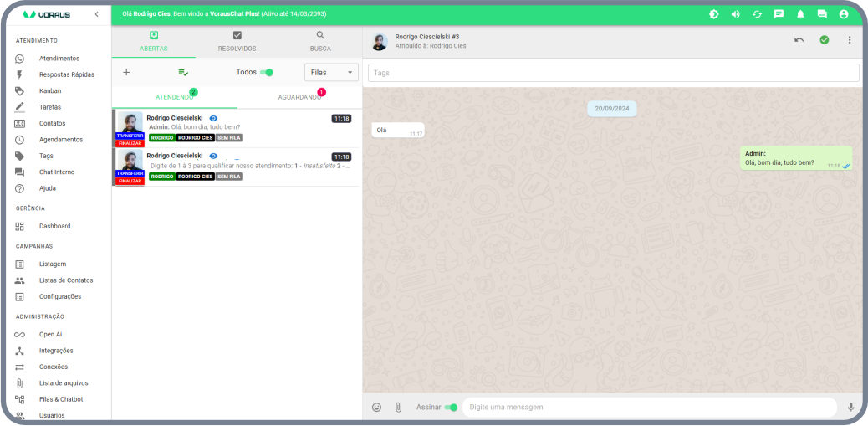Click Finalizar on first ticket
This screenshot has width=868, height=426.
point(130,143)
